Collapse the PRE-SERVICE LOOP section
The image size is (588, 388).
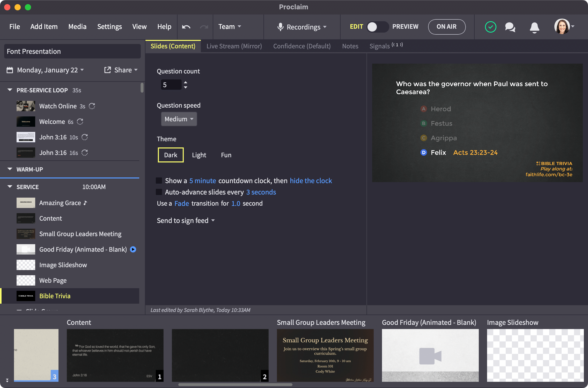(x=10, y=90)
